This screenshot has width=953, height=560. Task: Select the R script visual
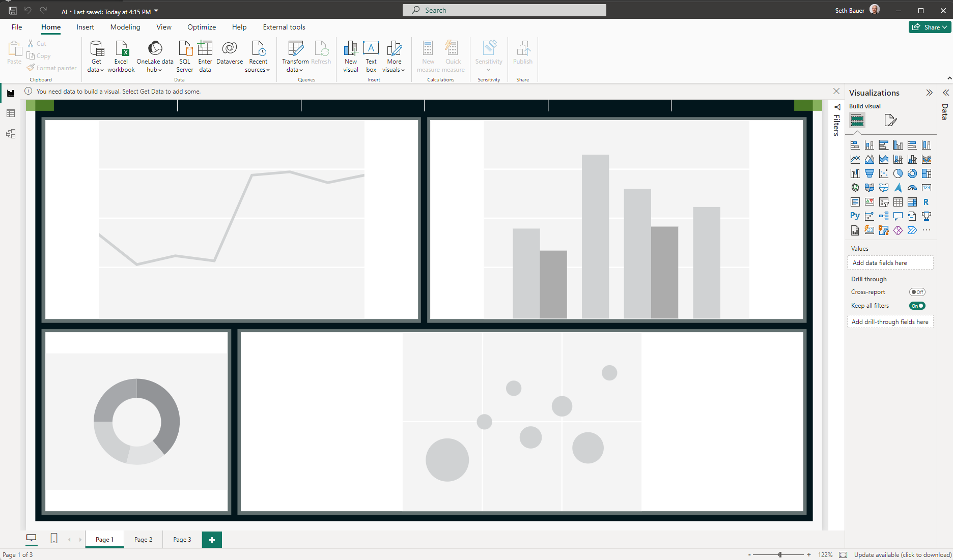coord(926,202)
